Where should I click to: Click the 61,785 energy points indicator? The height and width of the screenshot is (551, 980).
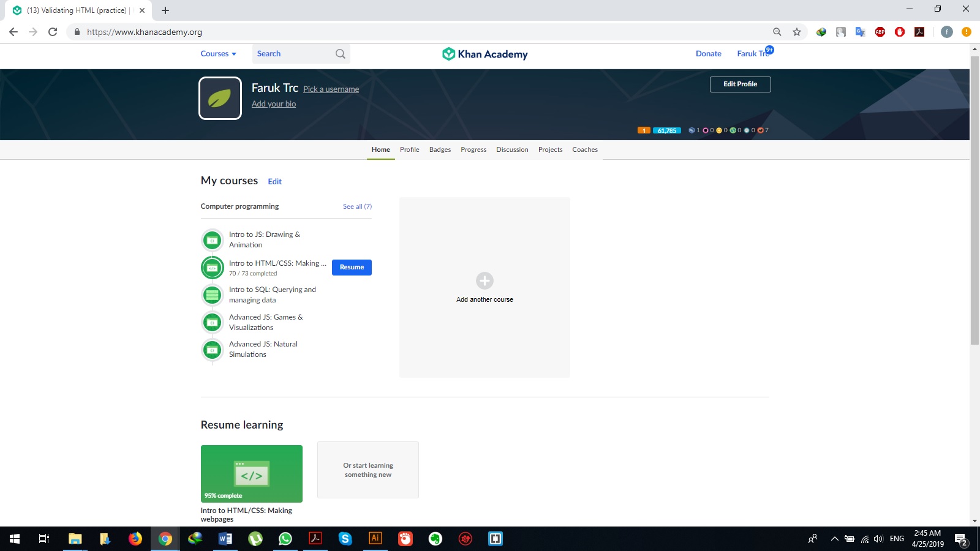(x=667, y=130)
